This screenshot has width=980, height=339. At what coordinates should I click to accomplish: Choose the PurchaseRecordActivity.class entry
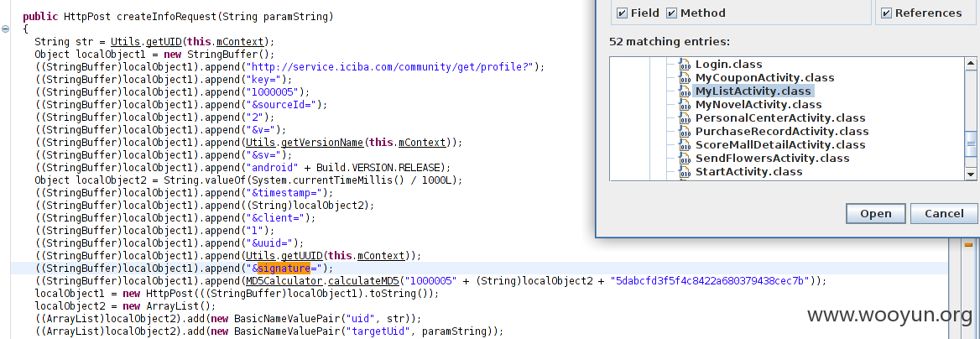pos(782,132)
